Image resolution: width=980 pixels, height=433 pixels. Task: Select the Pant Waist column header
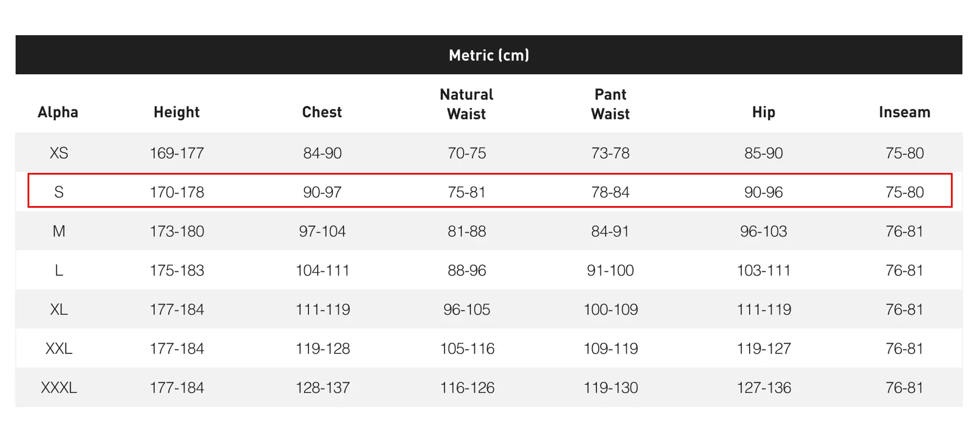[x=610, y=104]
